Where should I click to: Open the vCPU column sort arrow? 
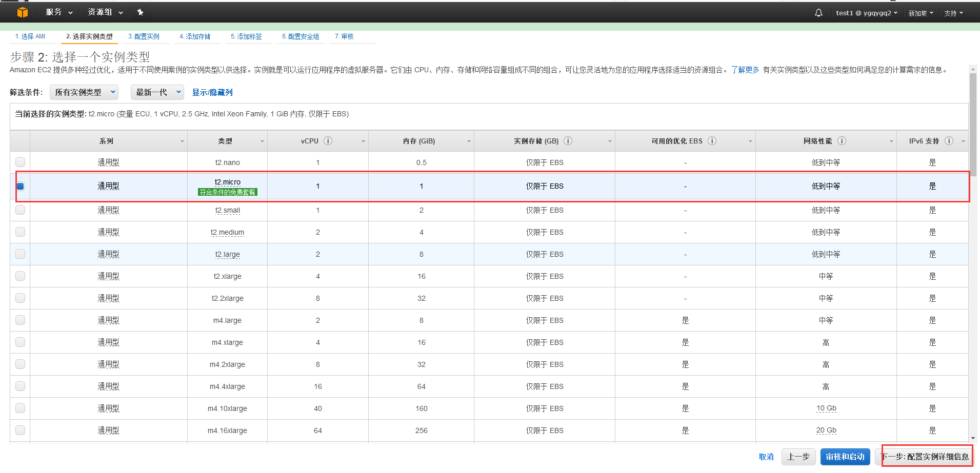pyautogui.click(x=363, y=141)
